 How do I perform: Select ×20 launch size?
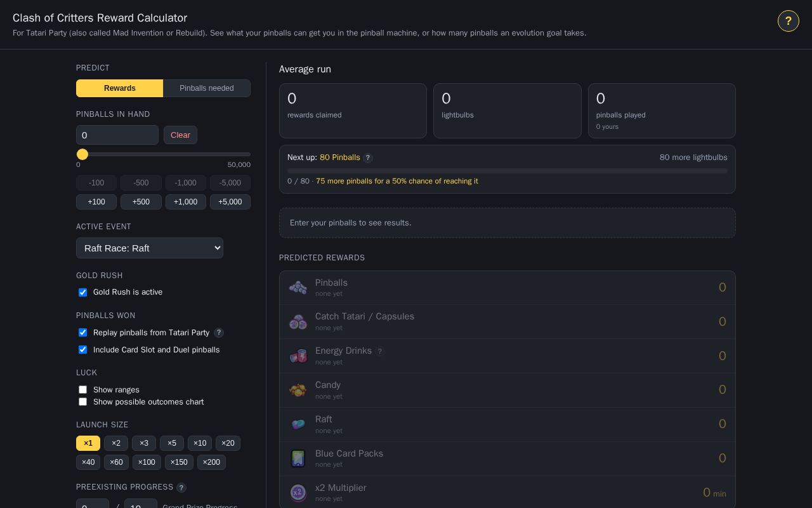[228, 443]
